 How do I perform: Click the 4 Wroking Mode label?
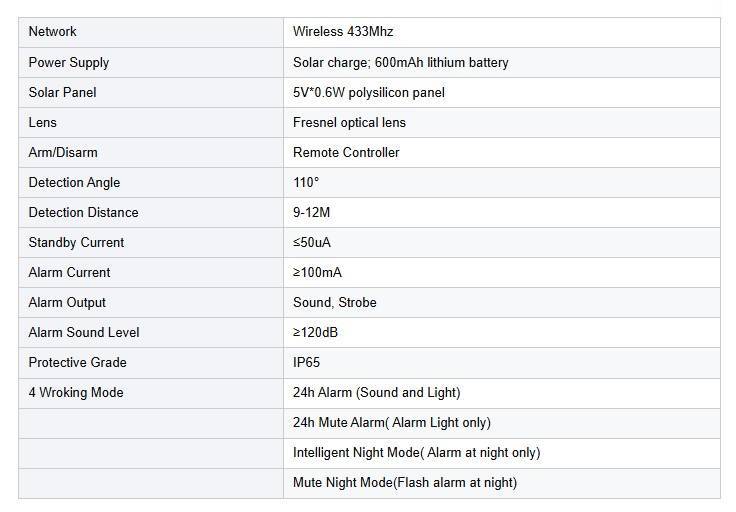tap(76, 392)
